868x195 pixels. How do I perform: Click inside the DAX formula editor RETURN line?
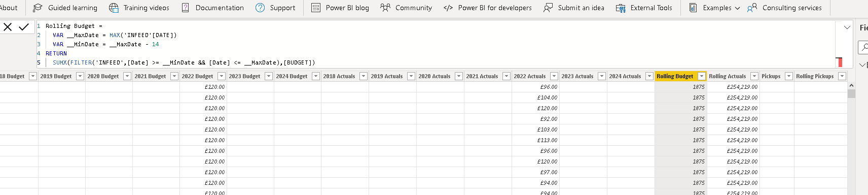(x=56, y=53)
